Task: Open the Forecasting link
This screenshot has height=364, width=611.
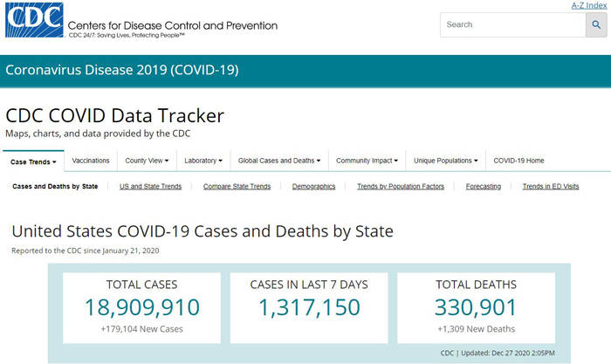Action: 484,186
